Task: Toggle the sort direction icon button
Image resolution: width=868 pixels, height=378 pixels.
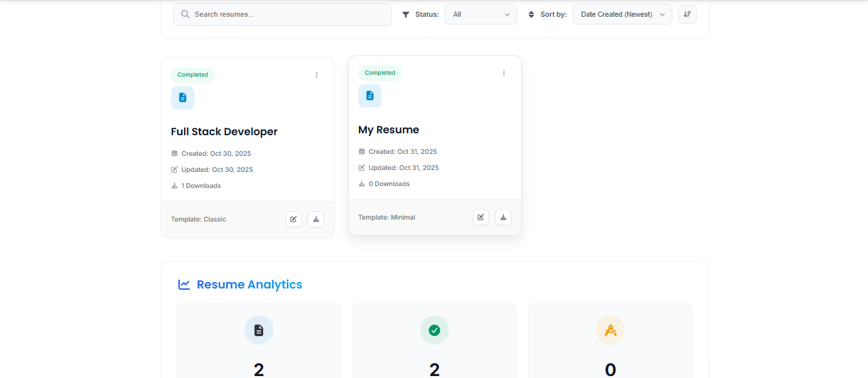Action: [x=687, y=14]
